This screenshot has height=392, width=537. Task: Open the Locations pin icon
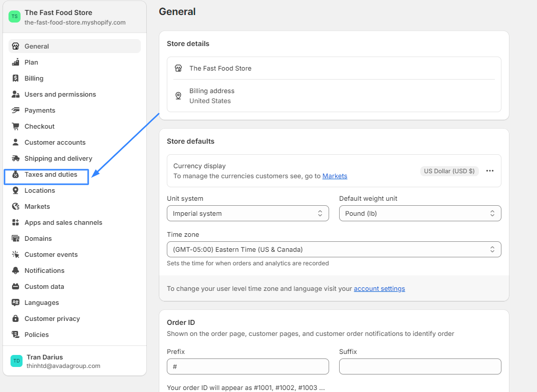[16, 190]
